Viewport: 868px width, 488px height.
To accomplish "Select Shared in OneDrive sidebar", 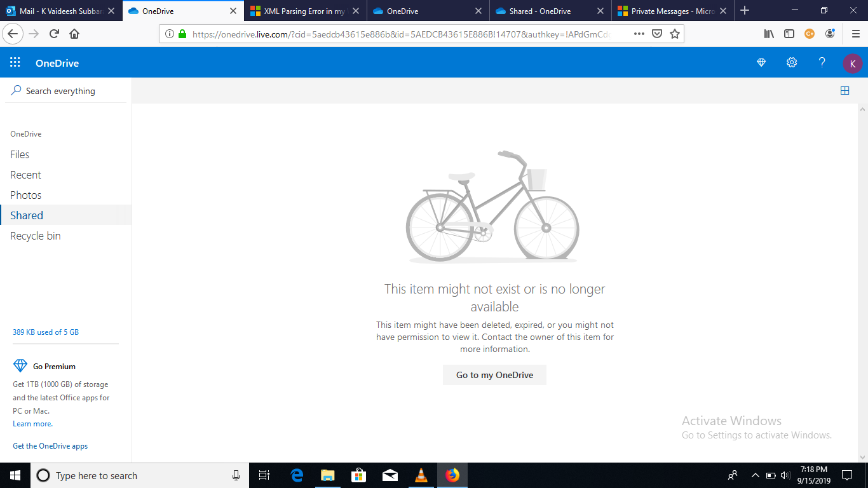I will (65, 215).
